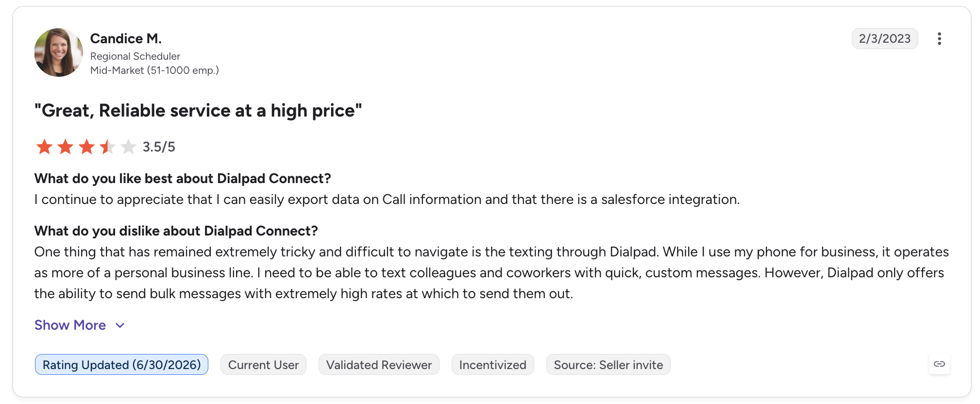Click Candice M.'s profile photo

point(58,52)
